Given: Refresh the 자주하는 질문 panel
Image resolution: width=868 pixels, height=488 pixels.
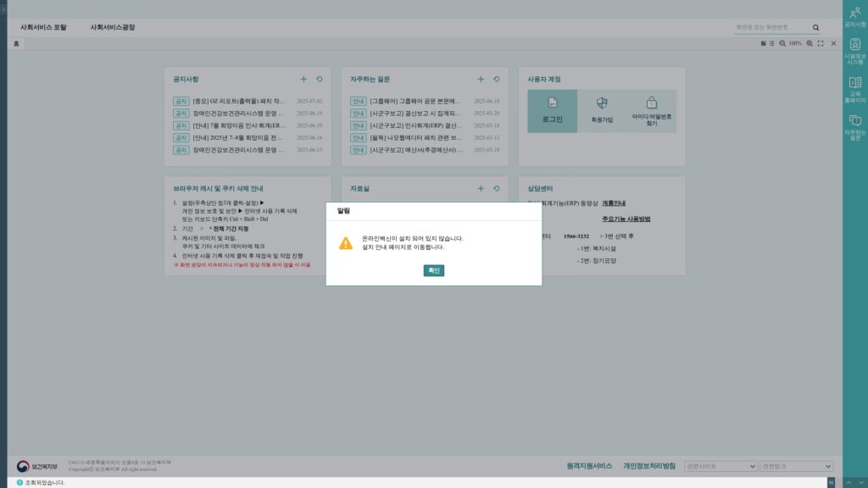Looking at the screenshot, I should click(x=497, y=79).
